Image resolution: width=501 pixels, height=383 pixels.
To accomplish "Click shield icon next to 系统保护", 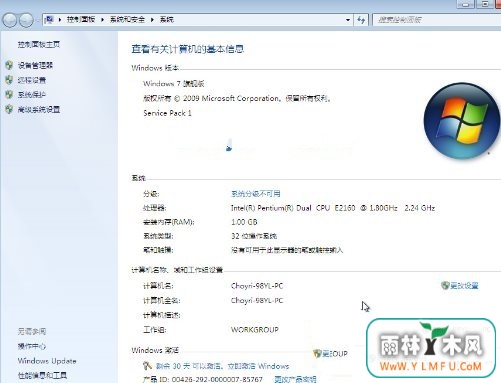I will (9, 94).
